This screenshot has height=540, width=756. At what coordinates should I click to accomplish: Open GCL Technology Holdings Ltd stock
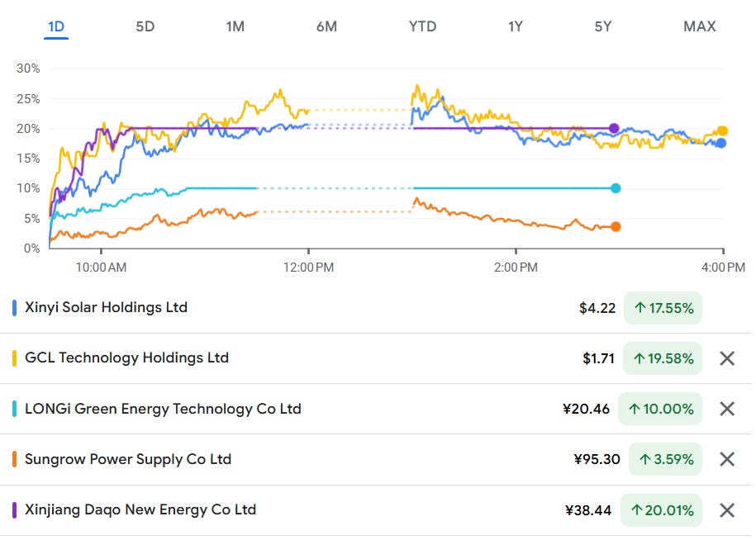[x=126, y=358]
